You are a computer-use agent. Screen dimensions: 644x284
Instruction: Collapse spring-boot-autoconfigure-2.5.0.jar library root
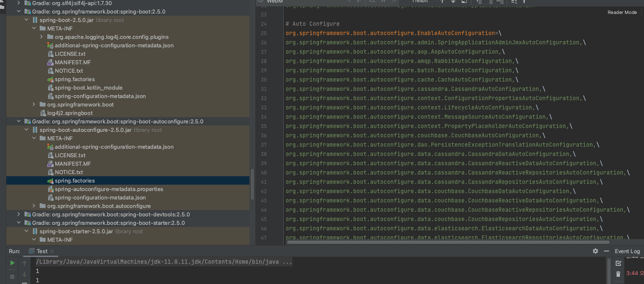pyautogui.click(x=26, y=130)
